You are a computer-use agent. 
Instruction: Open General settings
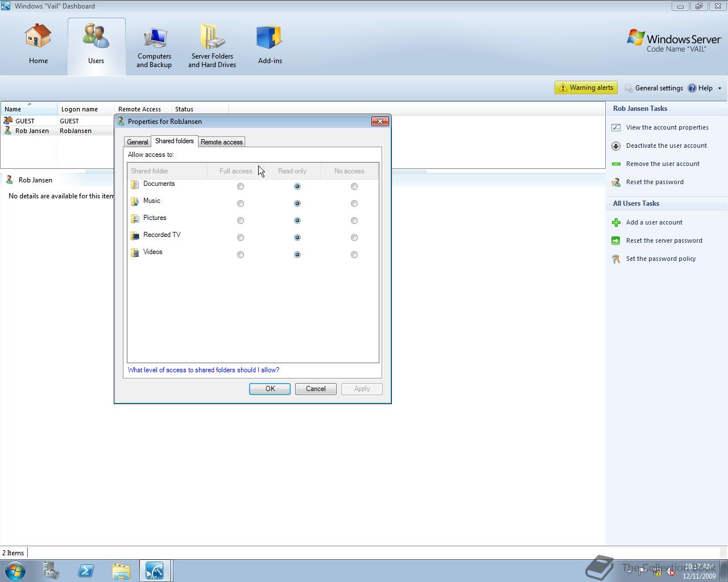[653, 88]
